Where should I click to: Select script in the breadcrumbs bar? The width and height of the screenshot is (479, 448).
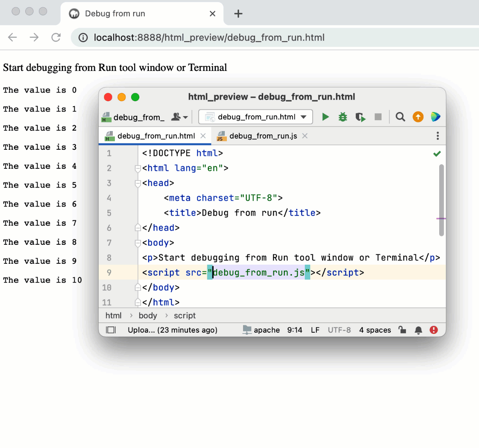(184, 315)
